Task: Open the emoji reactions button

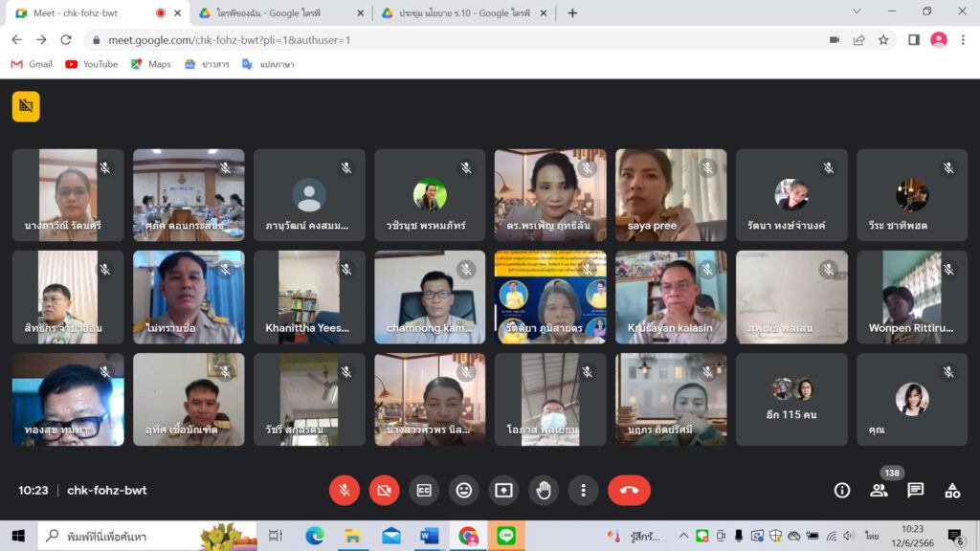Action: (x=464, y=491)
